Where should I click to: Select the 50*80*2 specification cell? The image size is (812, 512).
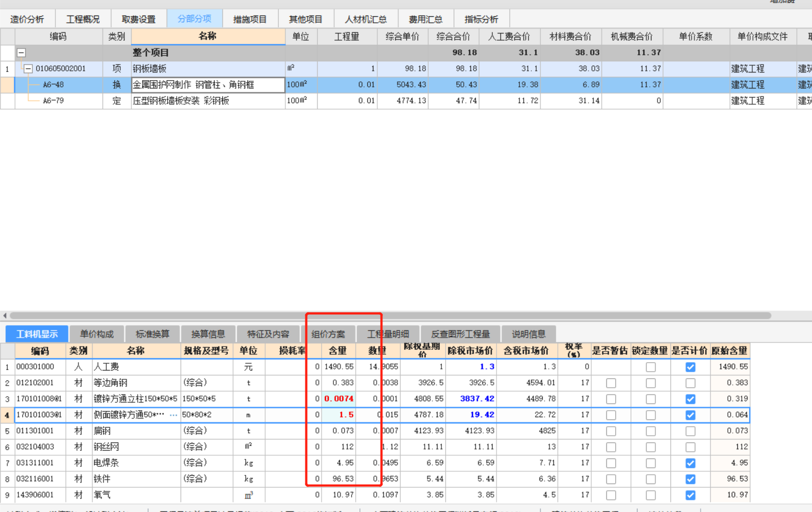(207, 415)
